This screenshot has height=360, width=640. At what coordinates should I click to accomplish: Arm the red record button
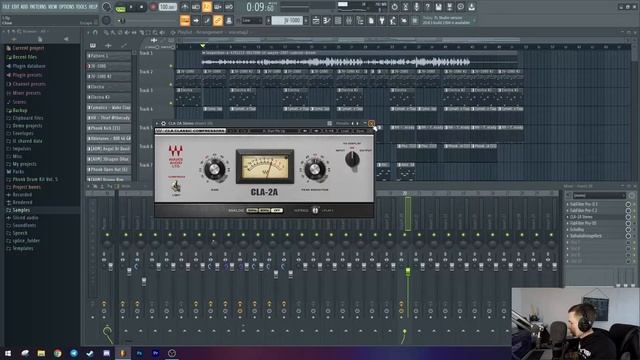point(153,7)
